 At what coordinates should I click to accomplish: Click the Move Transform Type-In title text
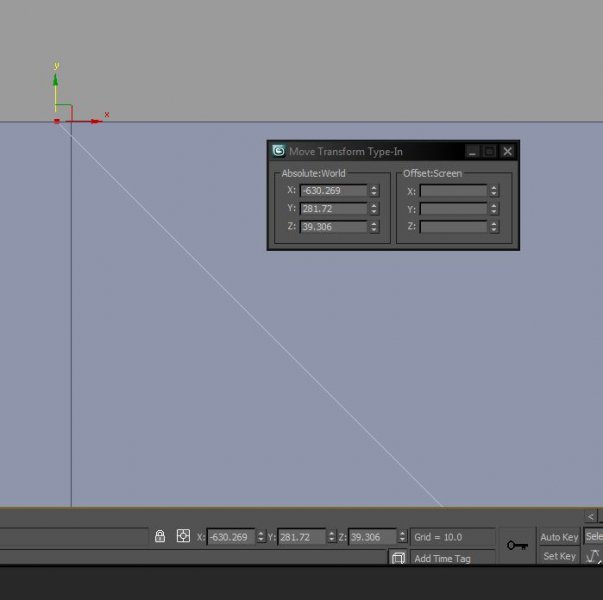click(346, 152)
